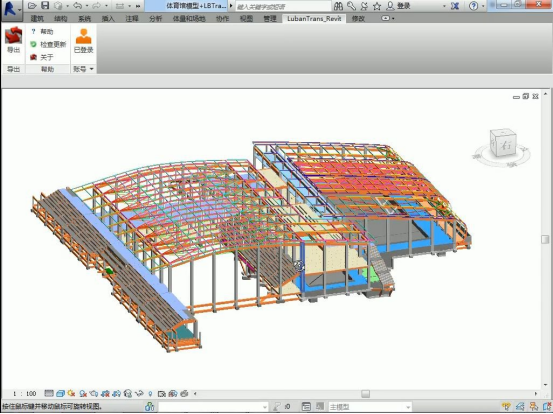Viewport: 553px width, 414px height.
Task: Switch to the 管理 ribbon tab
Action: coord(270,19)
